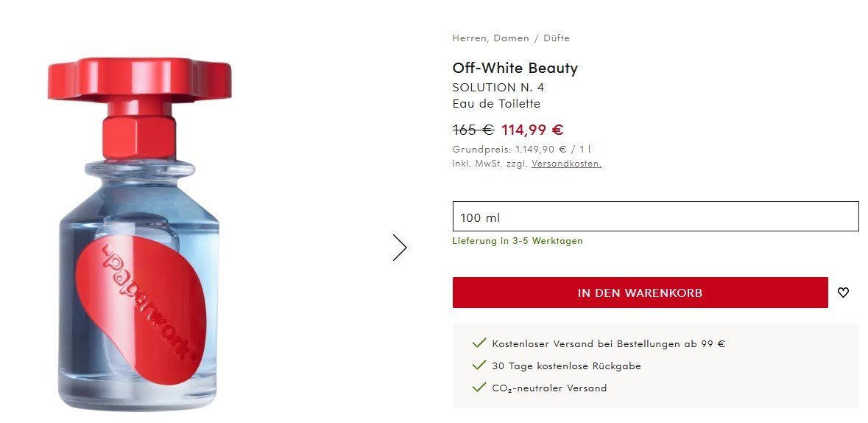Click the SOLUTION N. 4 product title
Image resolution: width=868 pixels, height=423 pixels.
tap(498, 87)
